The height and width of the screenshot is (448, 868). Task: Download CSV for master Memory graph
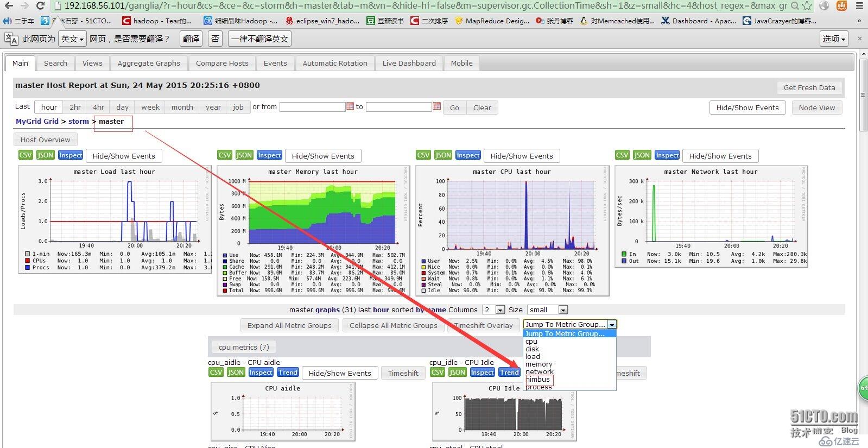click(x=224, y=155)
